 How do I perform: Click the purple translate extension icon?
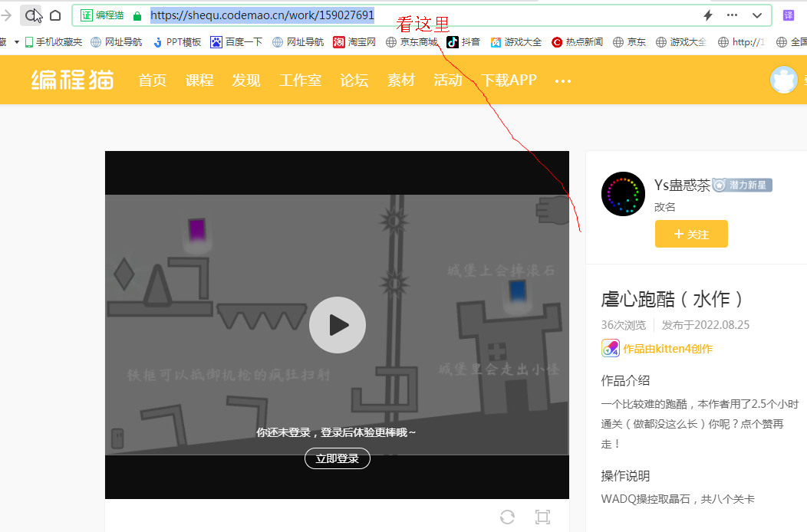tap(789, 15)
